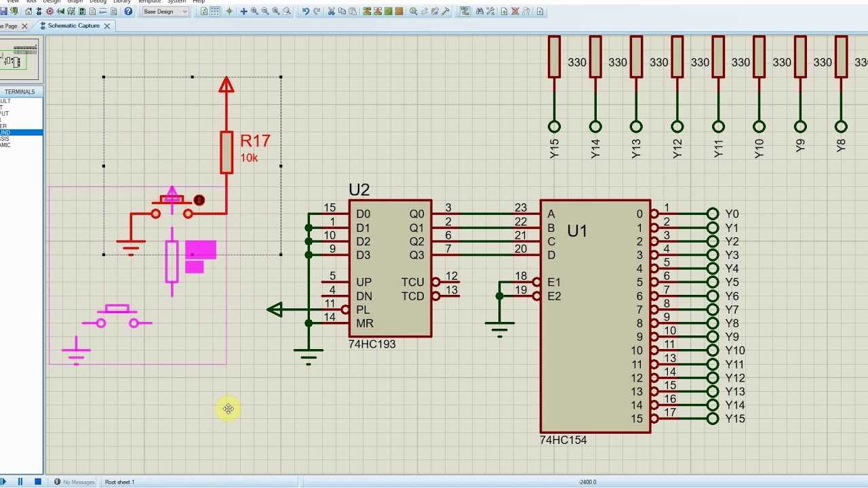Click the Y8 terminal under the resistor
The height and width of the screenshot is (488, 868).
tap(841, 127)
